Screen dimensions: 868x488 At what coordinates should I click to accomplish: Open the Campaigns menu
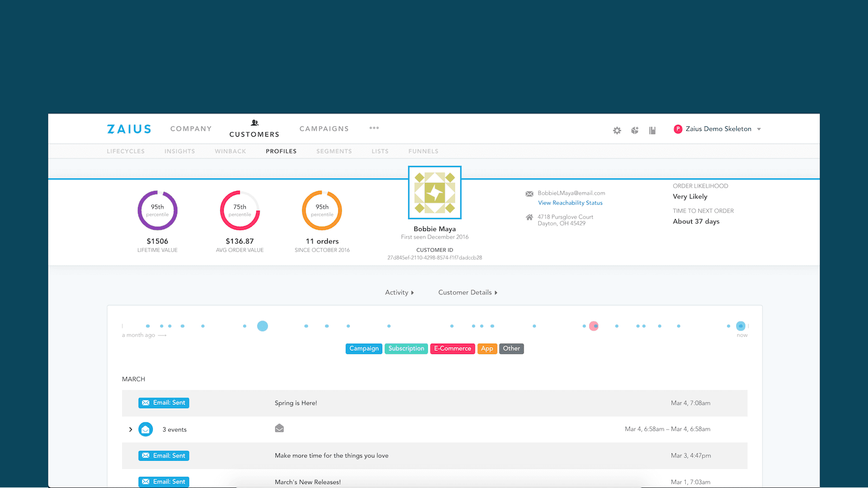[x=324, y=129]
